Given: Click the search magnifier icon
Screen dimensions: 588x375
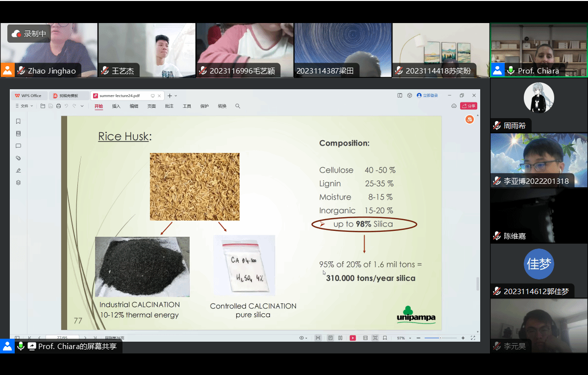Looking at the screenshot, I should click(x=238, y=106).
